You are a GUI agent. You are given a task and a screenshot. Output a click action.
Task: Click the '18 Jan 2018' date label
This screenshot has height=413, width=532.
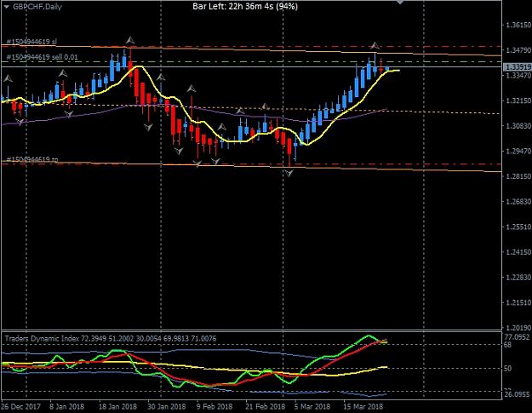pos(117,406)
